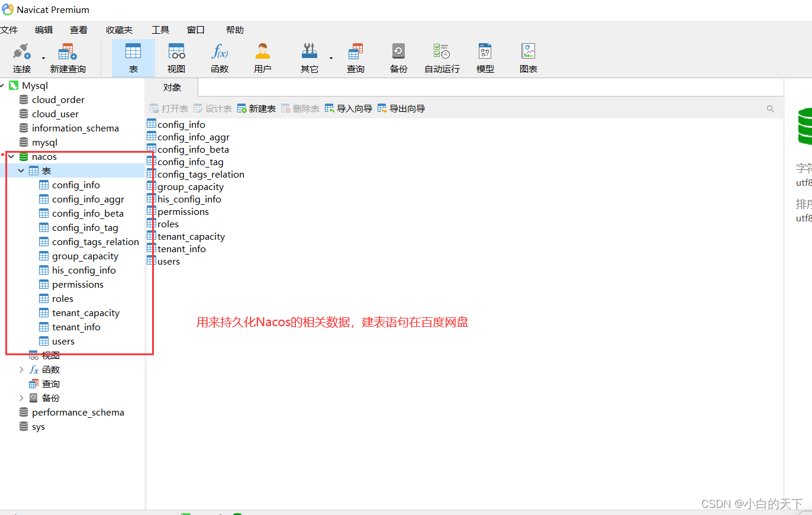This screenshot has height=515, width=812.
Task: Select information_schema database in tree
Action: click(x=75, y=128)
